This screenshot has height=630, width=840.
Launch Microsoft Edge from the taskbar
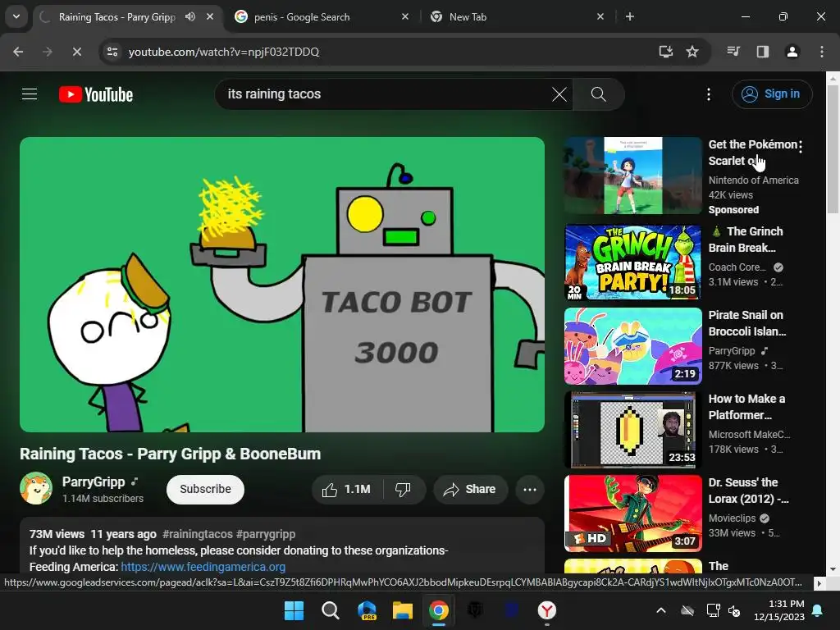tap(367, 610)
